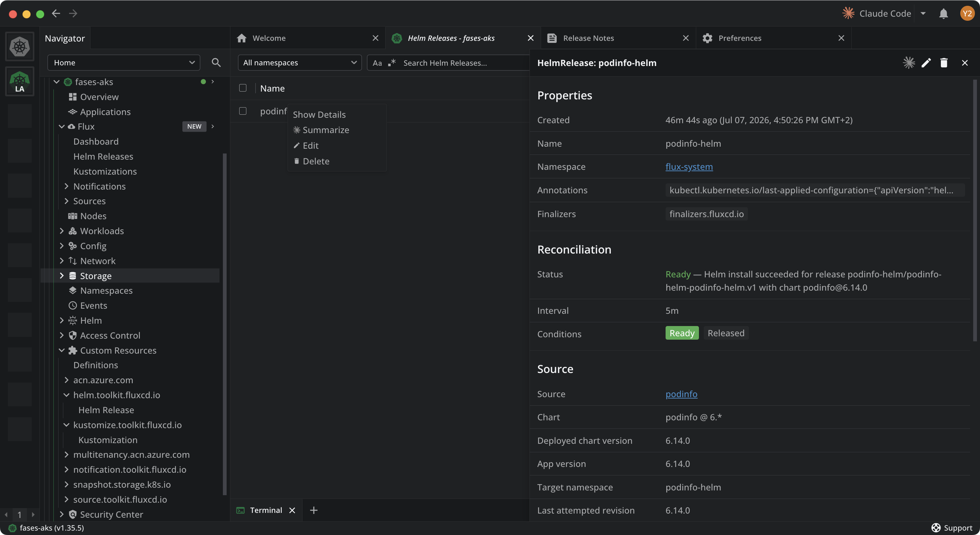Open the podinfo source link
The image size is (980, 535).
[x=681, y=394]
